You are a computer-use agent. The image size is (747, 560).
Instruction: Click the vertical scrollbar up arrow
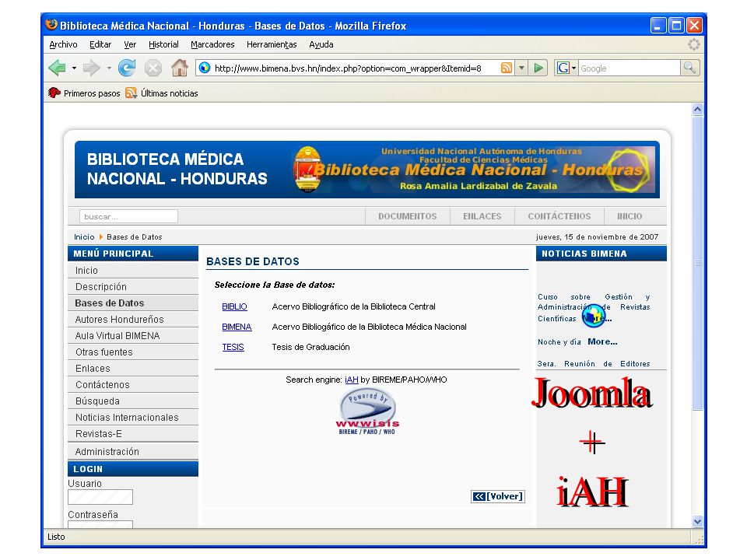tap(697, 109)
